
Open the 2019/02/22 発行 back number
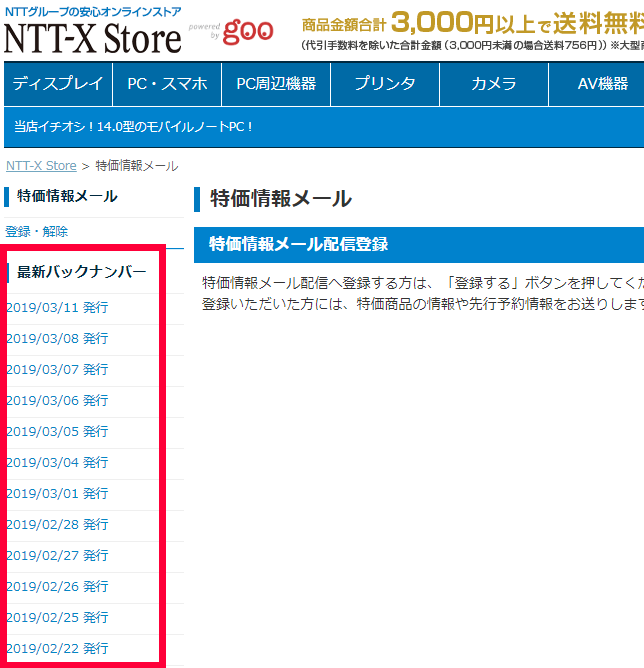(x=57, y=649)
